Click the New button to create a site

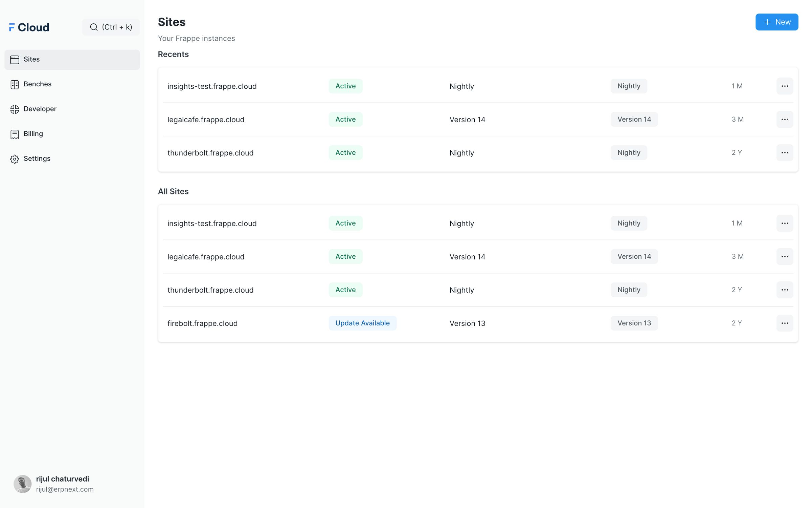tap(777, 22)
